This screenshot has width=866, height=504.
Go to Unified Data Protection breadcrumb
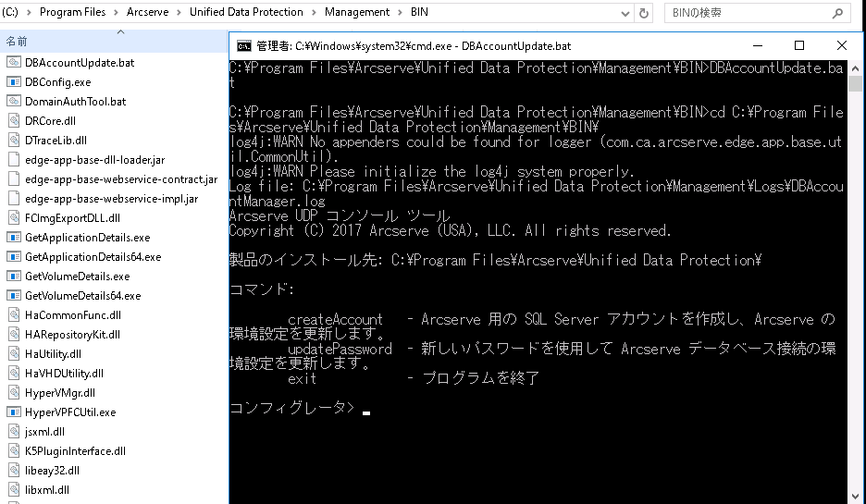pyautogui.click(x=246, y=12)
